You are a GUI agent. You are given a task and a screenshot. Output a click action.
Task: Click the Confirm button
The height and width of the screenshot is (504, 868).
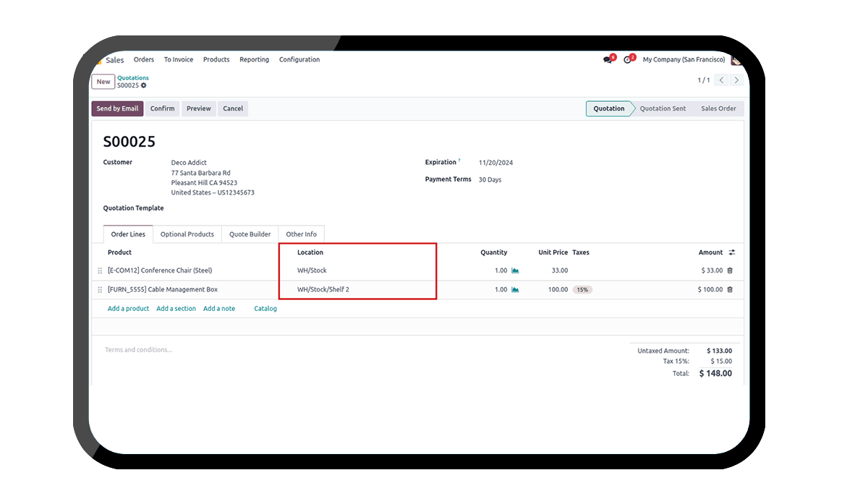coord(163,108)
